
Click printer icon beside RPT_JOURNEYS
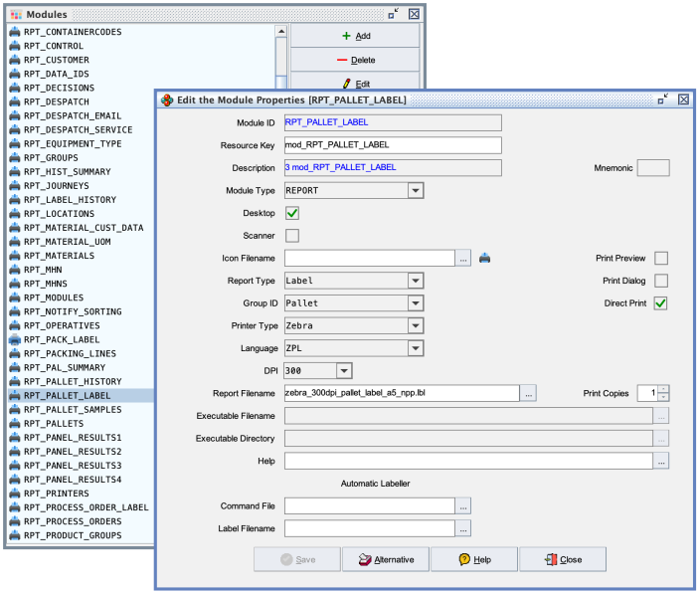pos(15,186)
